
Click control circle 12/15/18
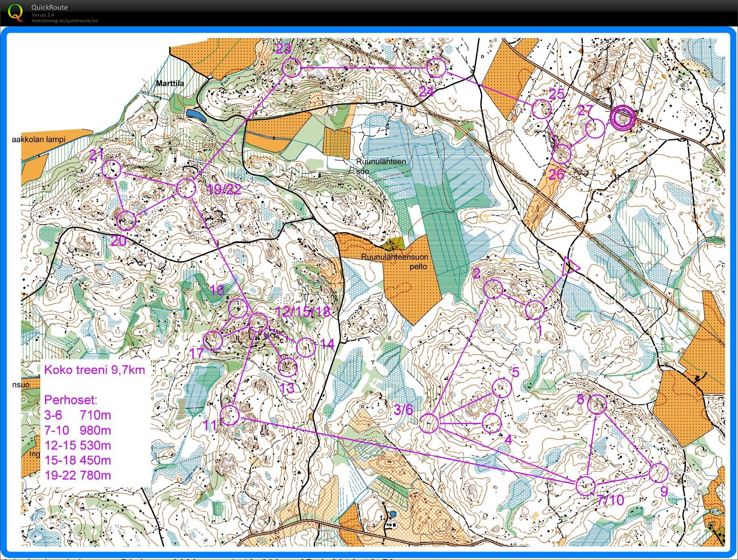[258, 323]
